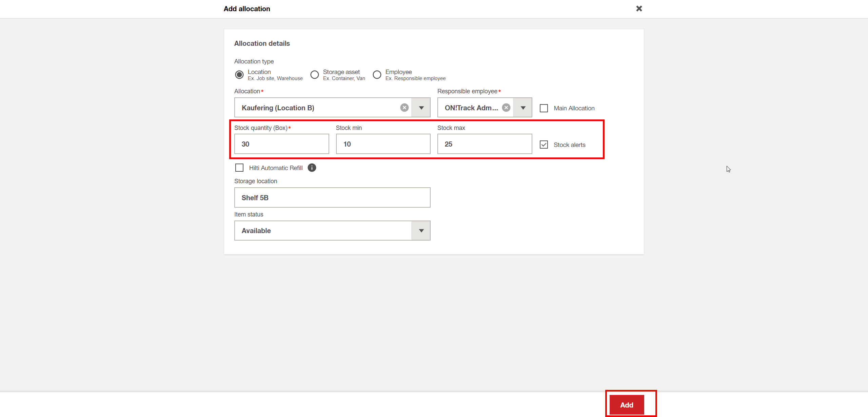
Task: Click the ON!Track Adm... employee field
Action: tap(471, 108)
